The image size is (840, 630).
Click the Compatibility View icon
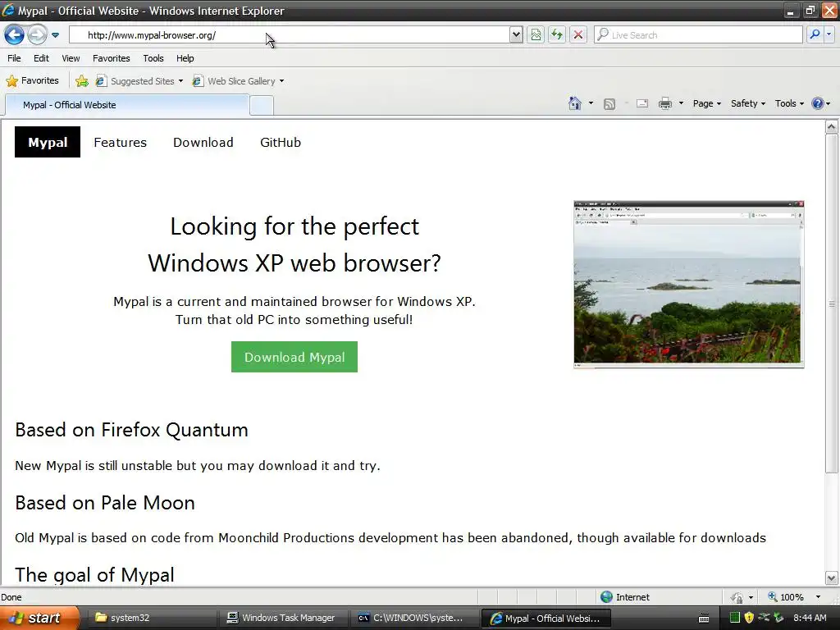(x=536, y=34)
